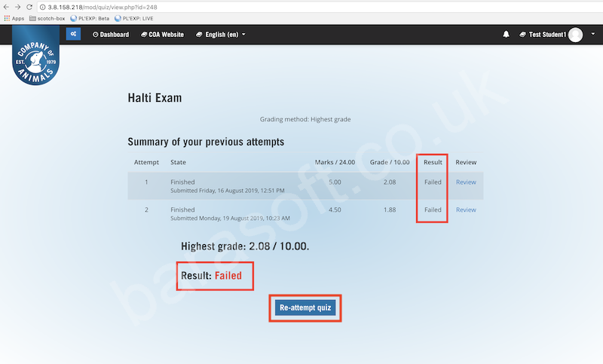The height and width of the screenshot is (364, 603).
Task: Open the scotch-box bookmark folder
Action: pos(47,18)
